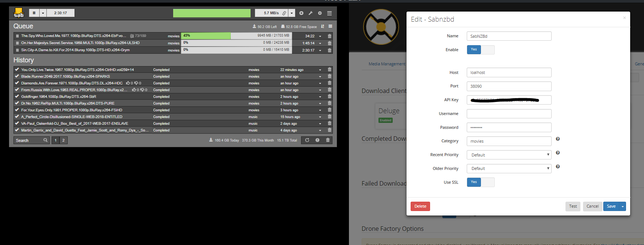The image size is (644, 245).
Task: Thumbs down From.Russia.With.Love release
Action: click(142, 90)
